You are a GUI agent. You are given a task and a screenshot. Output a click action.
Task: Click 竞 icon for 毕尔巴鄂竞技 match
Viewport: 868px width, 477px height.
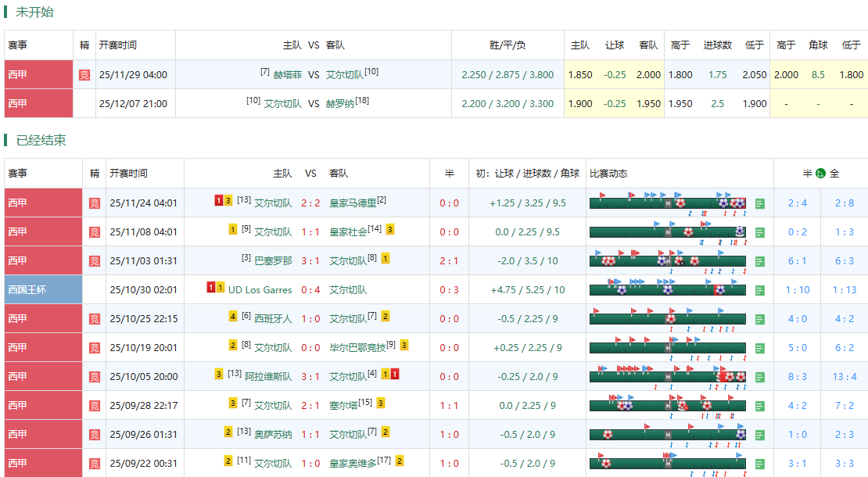[x=95, y=348]
